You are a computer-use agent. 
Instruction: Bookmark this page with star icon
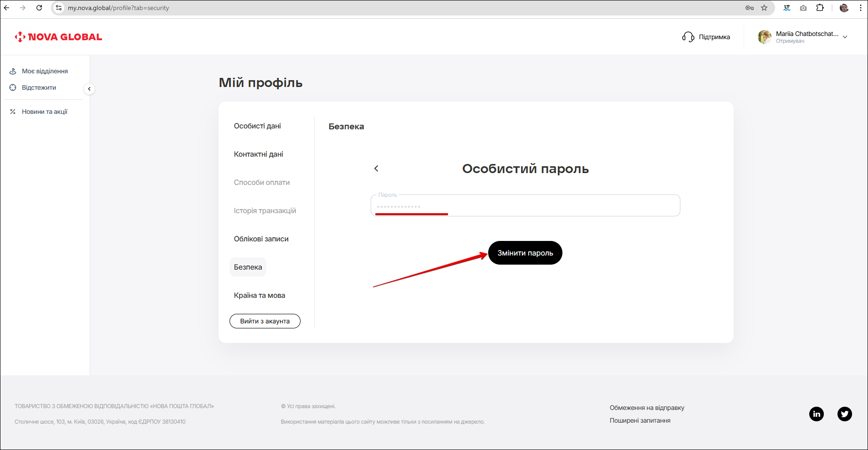764,8
